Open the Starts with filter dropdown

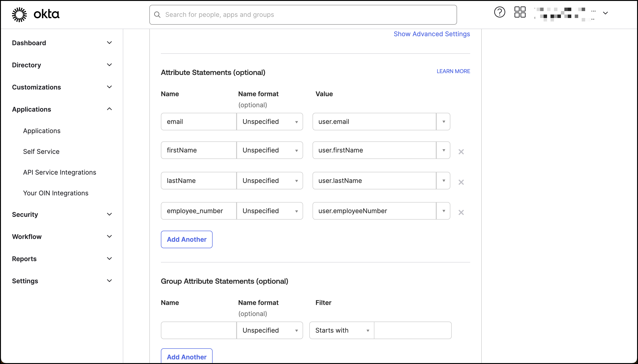tap(342, 331)
